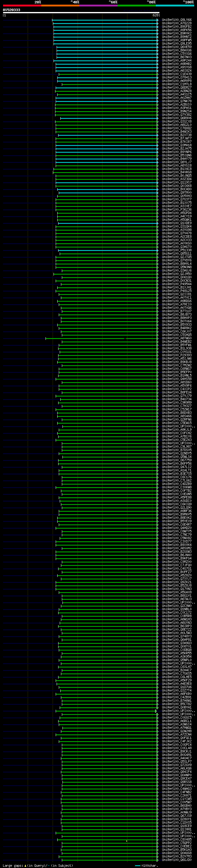Select hit label UniRef100_C5YXG6

click(176, 54)
